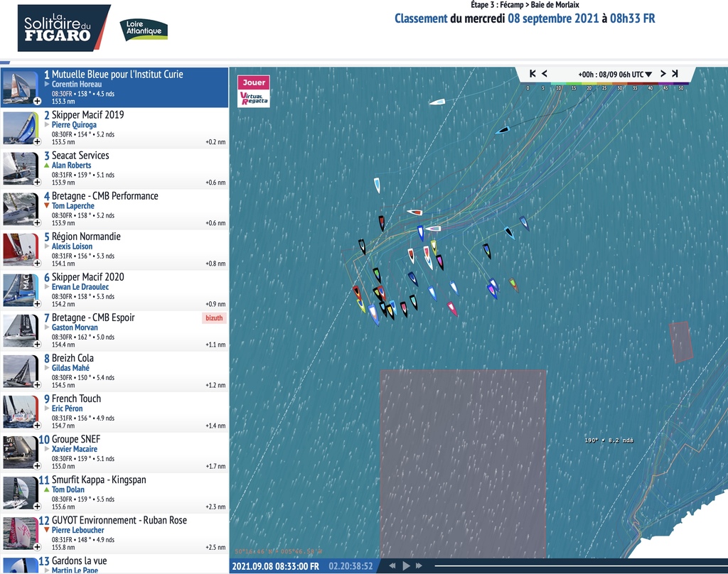
Task: Open plus icon on Bretagne - CMB Espoir
Action: coord(37,344)
